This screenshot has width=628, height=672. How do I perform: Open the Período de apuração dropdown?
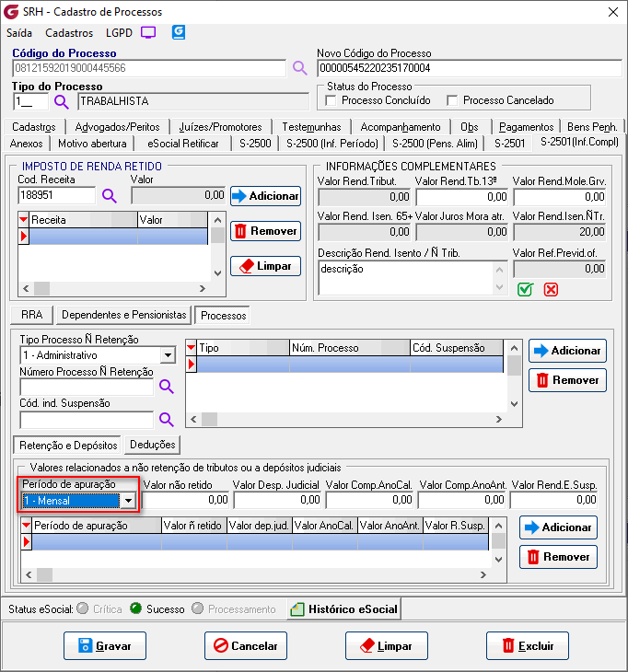129,500
